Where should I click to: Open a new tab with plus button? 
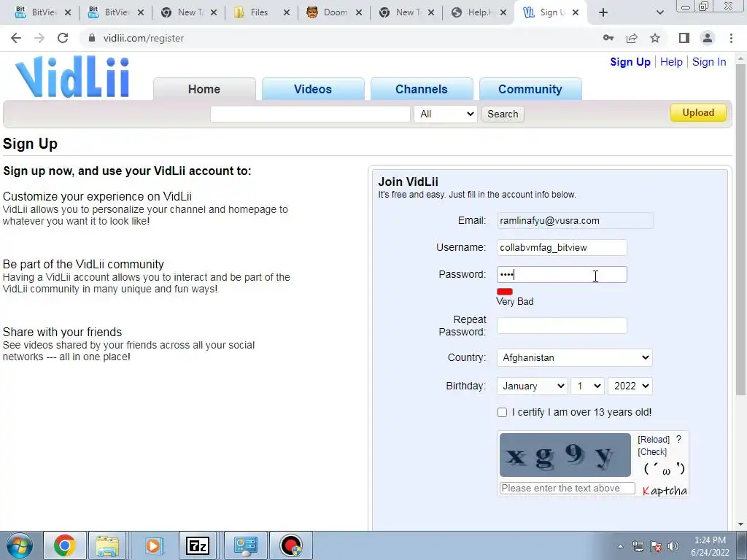pyautogui.click(x=603, y=12)
